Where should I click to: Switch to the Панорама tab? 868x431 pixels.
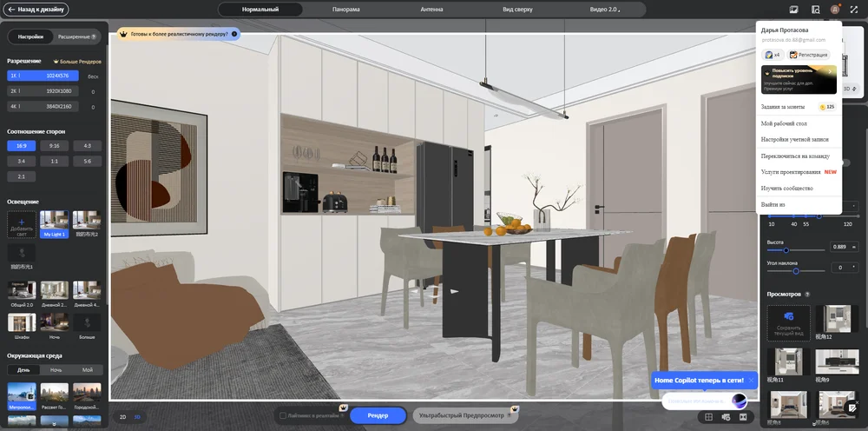(x=345, y=10)
